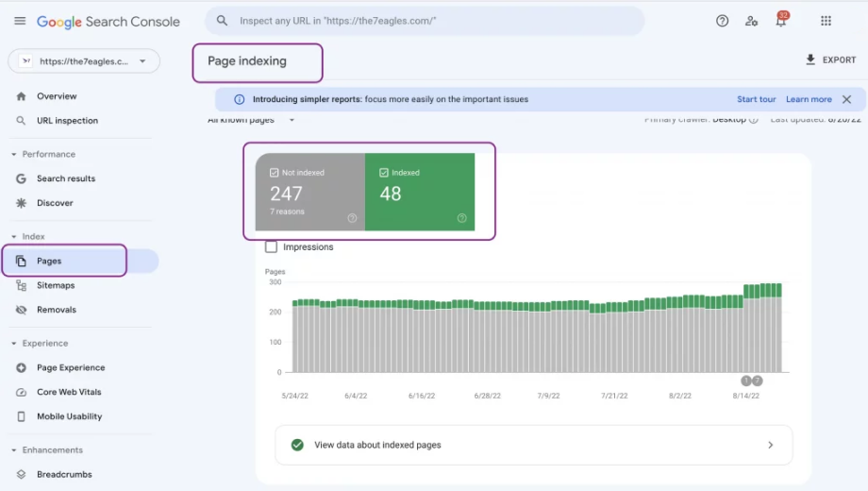Toggle the Not indexed checkbox
Viewport: 868px width, 491px height.
[x=274, y=173]
